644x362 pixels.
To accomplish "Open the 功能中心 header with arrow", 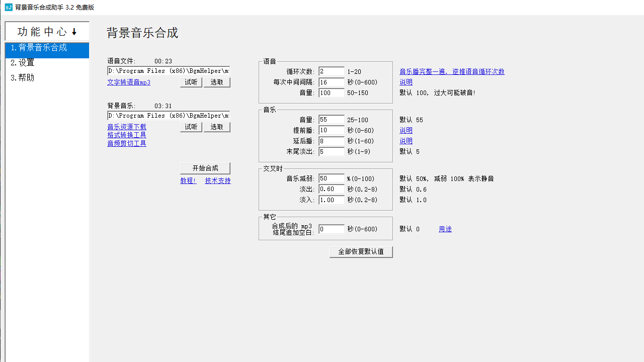I will [47, 32].
